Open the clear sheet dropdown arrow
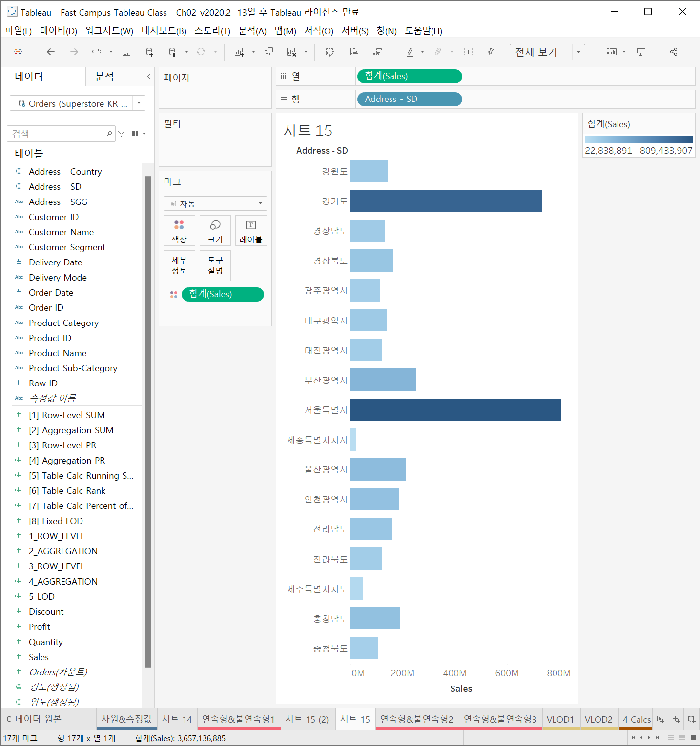700x746 pixels. (306, 52)
